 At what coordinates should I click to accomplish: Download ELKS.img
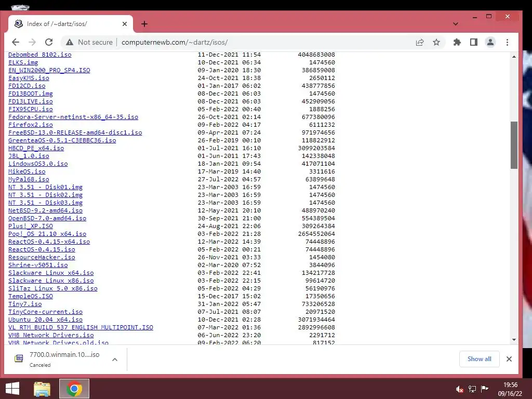(23, 62)
